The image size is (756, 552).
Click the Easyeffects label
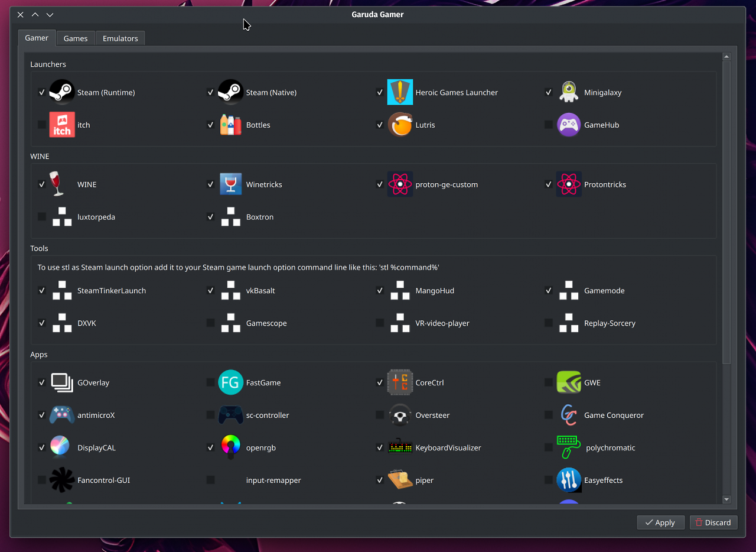(603, 480)
